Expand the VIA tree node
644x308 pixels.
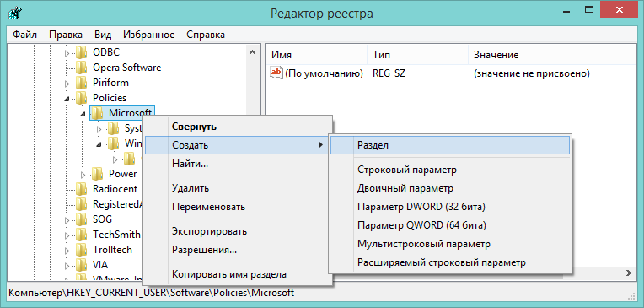coord(67,265)
